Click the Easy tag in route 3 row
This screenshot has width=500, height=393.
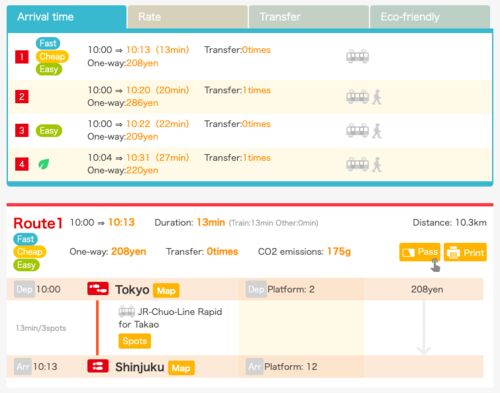click(x=49, y=131)
